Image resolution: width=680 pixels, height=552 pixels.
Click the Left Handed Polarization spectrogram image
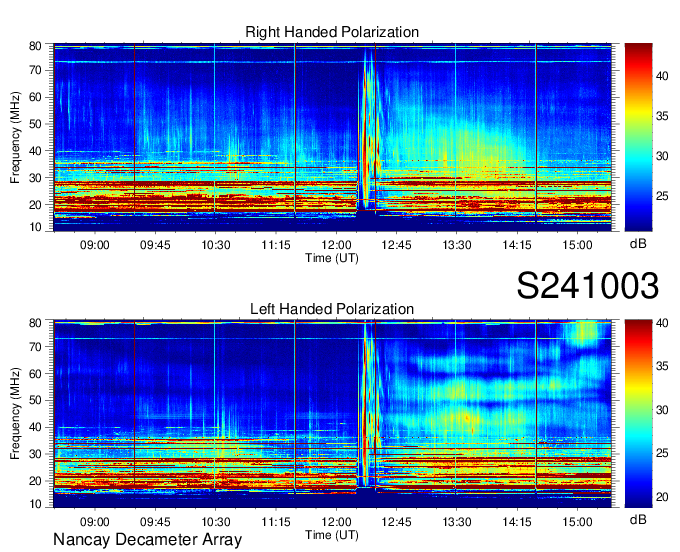tap(333, 414)
